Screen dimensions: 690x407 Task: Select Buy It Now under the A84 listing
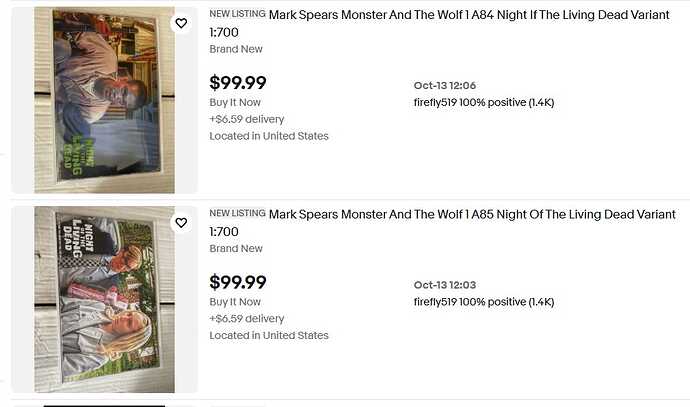point(235,102)
